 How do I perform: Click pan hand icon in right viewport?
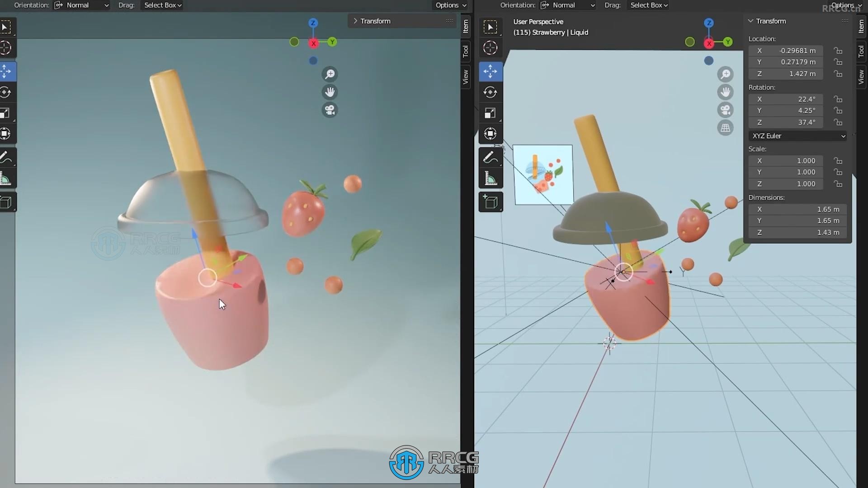pyautogui.click(x=726, y=92)
